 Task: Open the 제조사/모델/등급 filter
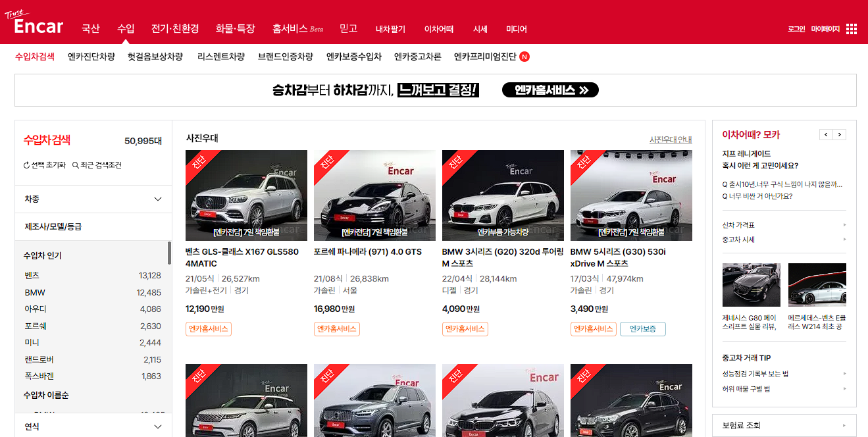click(93, 226)
